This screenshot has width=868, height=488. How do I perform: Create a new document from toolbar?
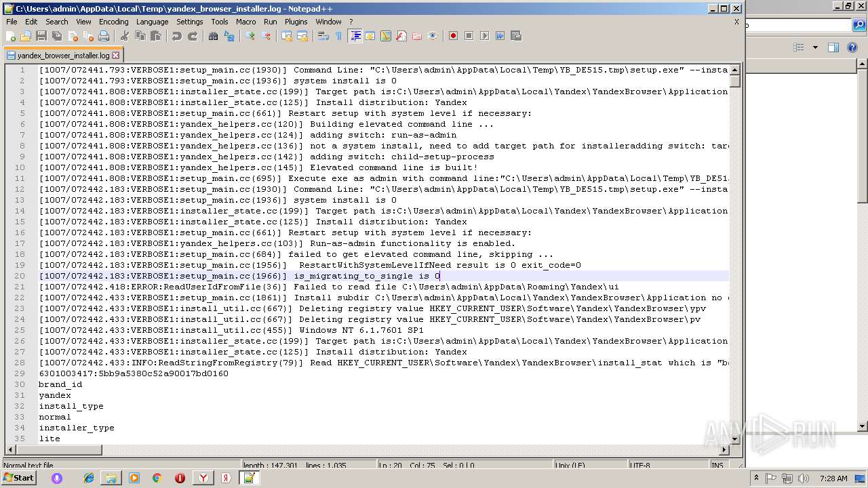click(x=11, y=36)
